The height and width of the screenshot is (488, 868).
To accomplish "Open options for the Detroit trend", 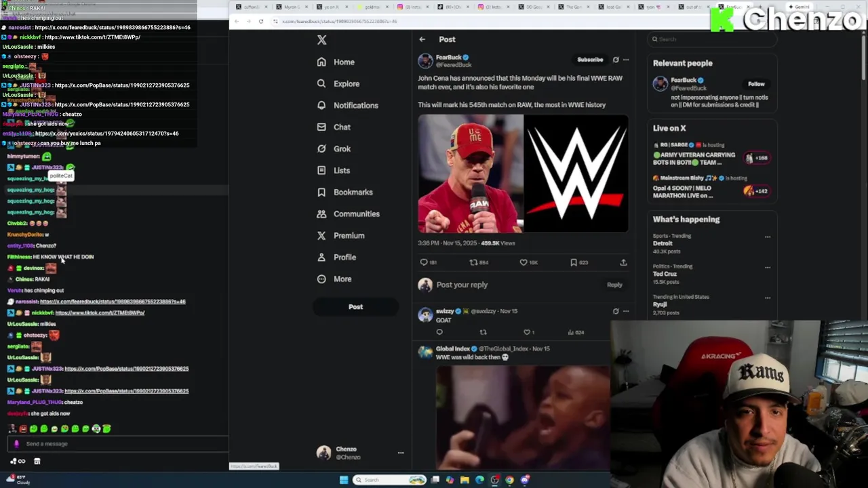I will (x=768, y=237).
